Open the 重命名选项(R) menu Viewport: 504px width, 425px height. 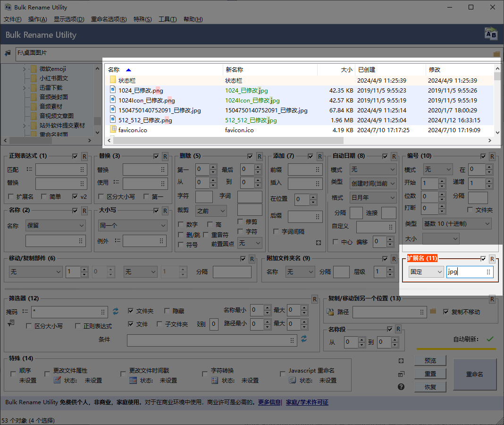point(109,19)
